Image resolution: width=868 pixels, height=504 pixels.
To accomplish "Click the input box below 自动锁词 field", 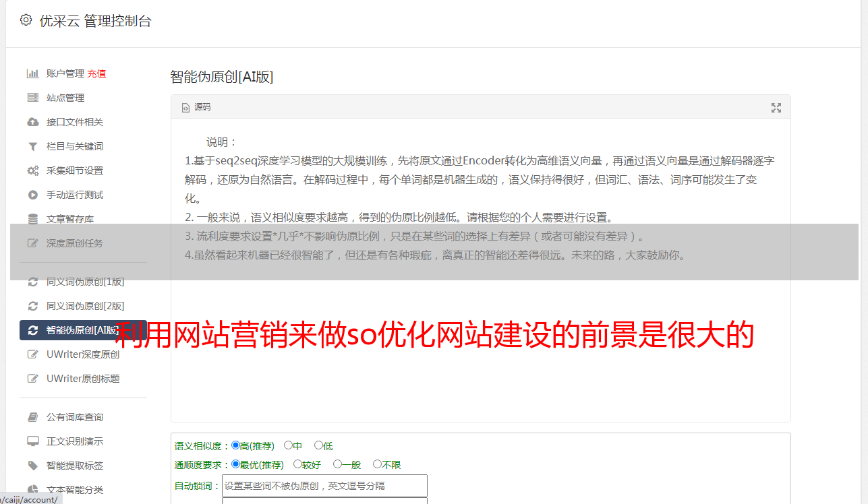I will (x=324, y=501).
